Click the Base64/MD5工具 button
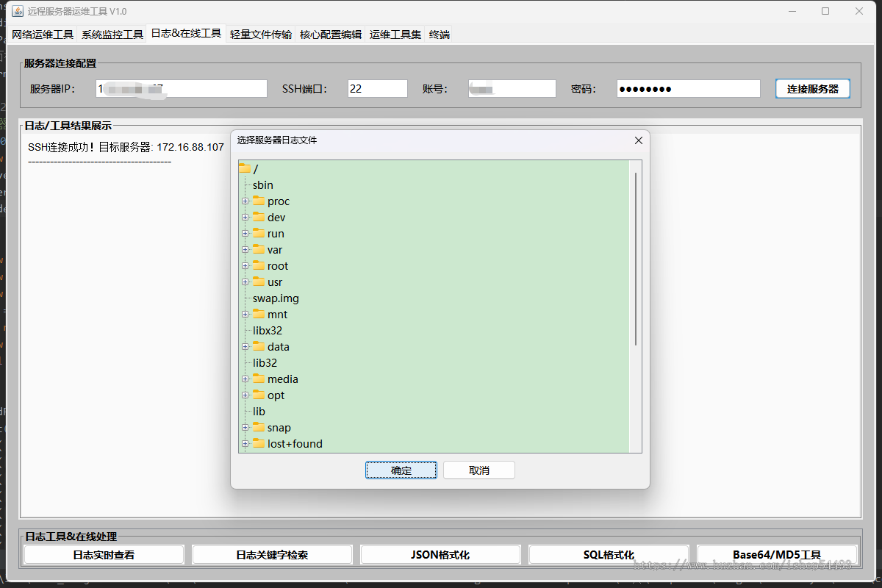The image size is (882, 588). [777, 555]
